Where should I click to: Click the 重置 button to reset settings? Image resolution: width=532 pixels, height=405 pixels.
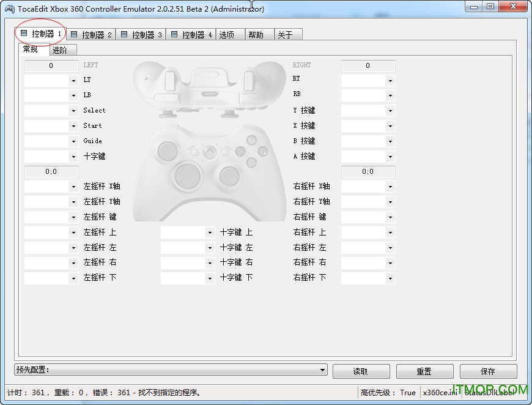[x=424, y=371]
